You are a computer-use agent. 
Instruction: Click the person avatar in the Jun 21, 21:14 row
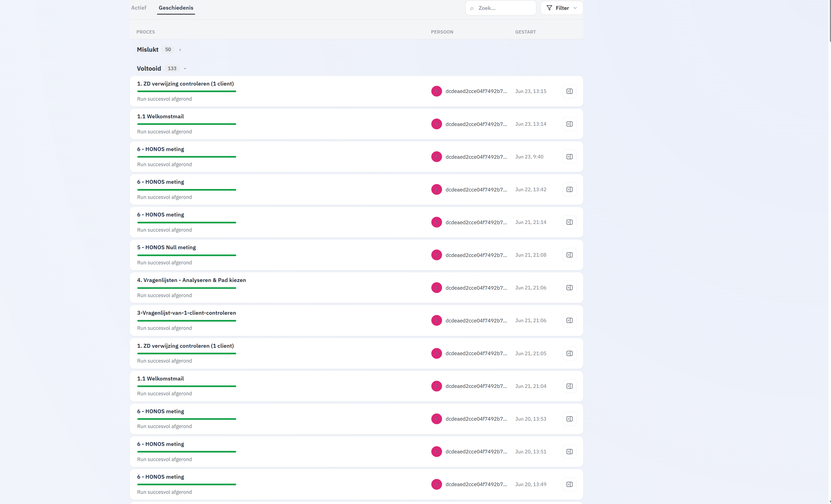(x=437, y=222)
